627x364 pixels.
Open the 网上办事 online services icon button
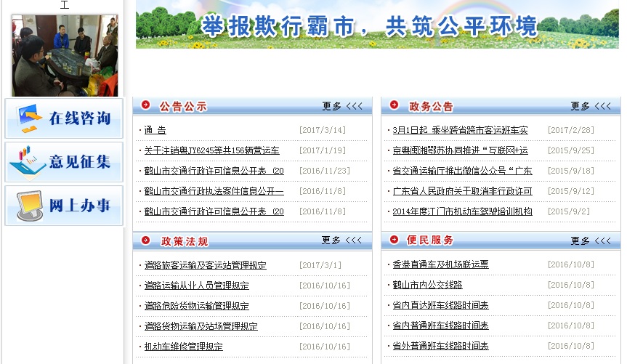[64, 206]
